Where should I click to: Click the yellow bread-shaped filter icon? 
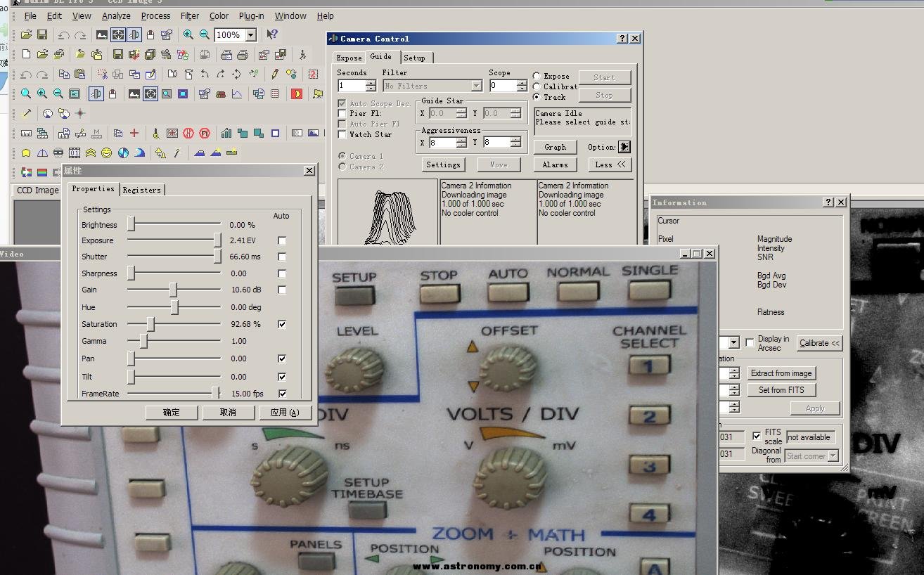tap(26, 153)
